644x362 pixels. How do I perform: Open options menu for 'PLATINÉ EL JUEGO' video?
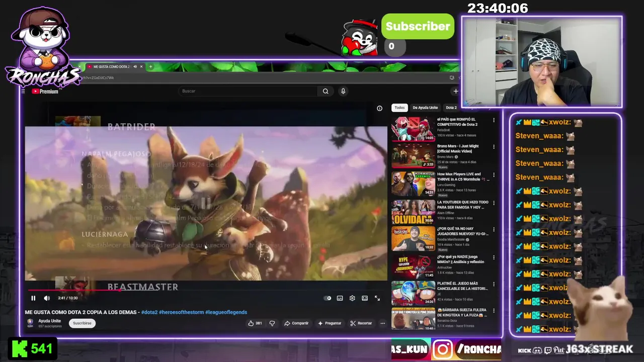[494, 284]
